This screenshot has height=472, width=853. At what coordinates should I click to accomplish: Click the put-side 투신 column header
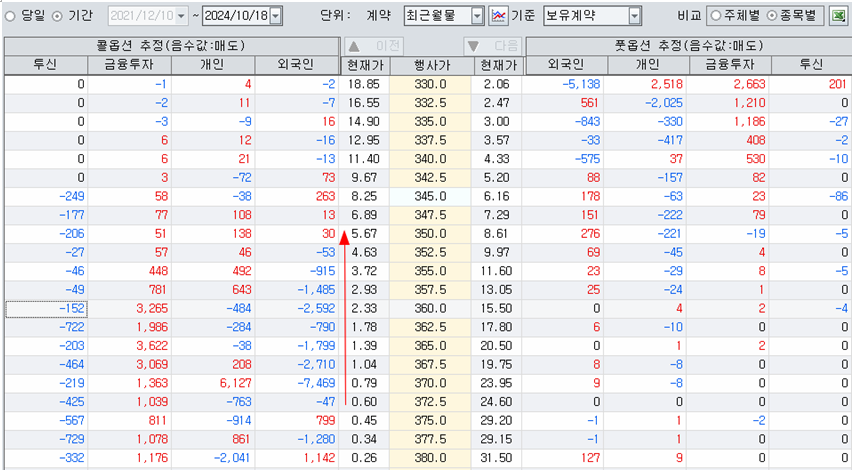[811, 65]
